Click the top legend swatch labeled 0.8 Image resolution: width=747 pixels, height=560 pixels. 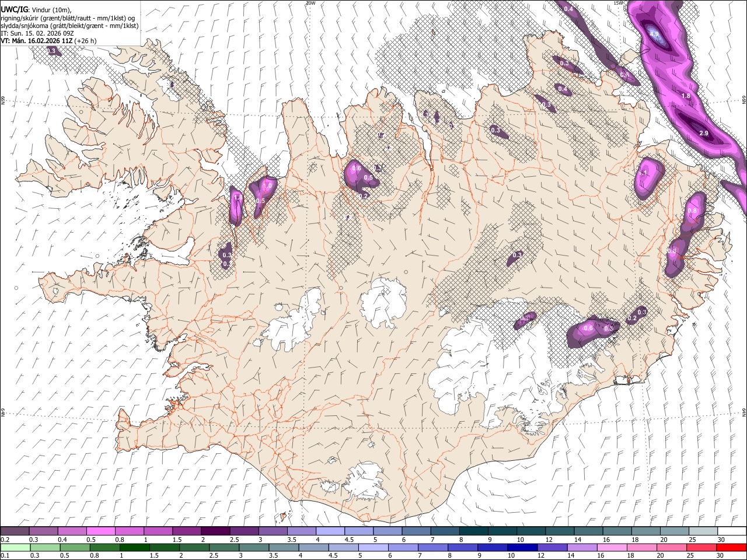point(130,531)
